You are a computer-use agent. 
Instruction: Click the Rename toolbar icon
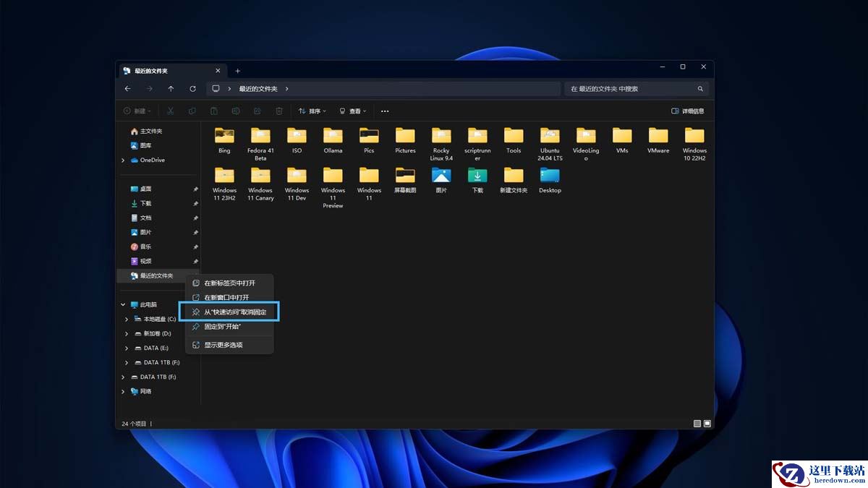click(236, 111)
